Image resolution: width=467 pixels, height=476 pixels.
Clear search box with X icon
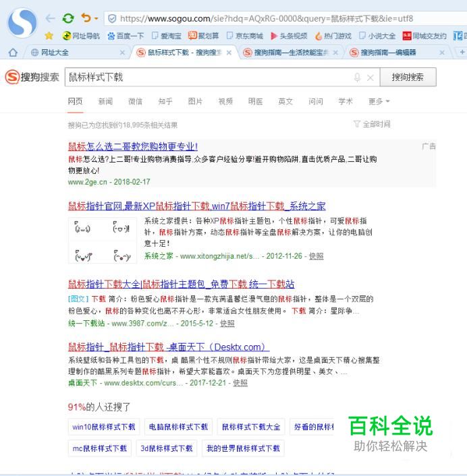370,78
